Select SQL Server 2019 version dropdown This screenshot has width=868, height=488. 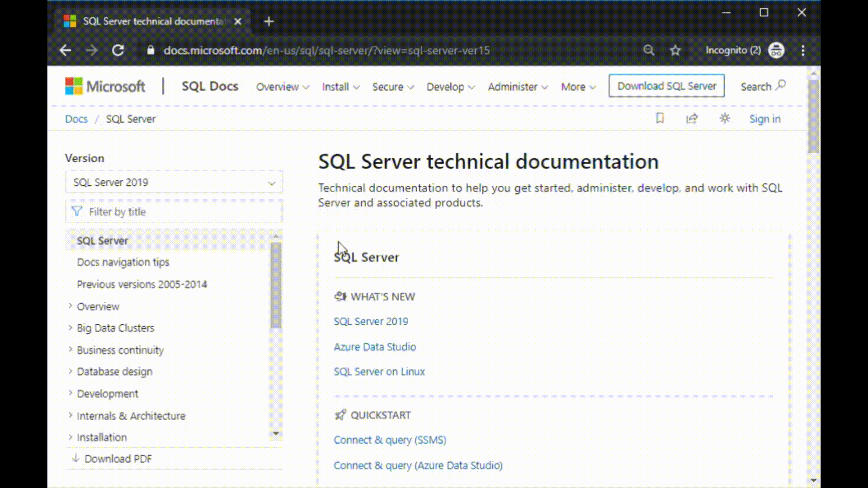pyautogui.click(x=174, y=183)
